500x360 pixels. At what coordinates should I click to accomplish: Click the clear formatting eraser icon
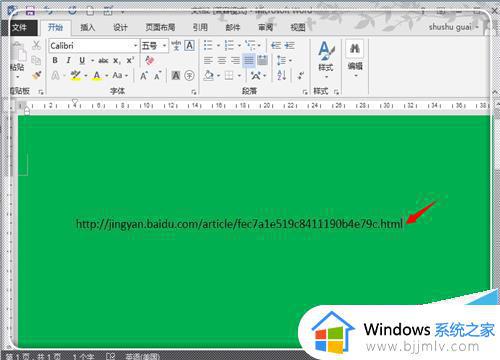tap(150, 60)
